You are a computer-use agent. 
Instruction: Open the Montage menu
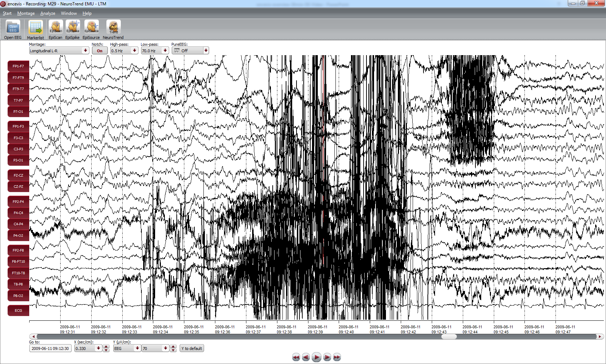pyautogui.click(x=26, y=13)
